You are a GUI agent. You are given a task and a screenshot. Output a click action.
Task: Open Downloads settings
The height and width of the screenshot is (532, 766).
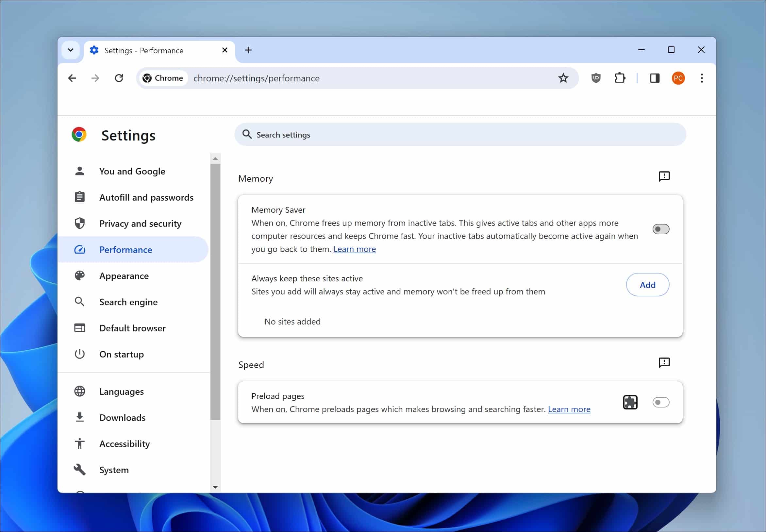point(133,418)
